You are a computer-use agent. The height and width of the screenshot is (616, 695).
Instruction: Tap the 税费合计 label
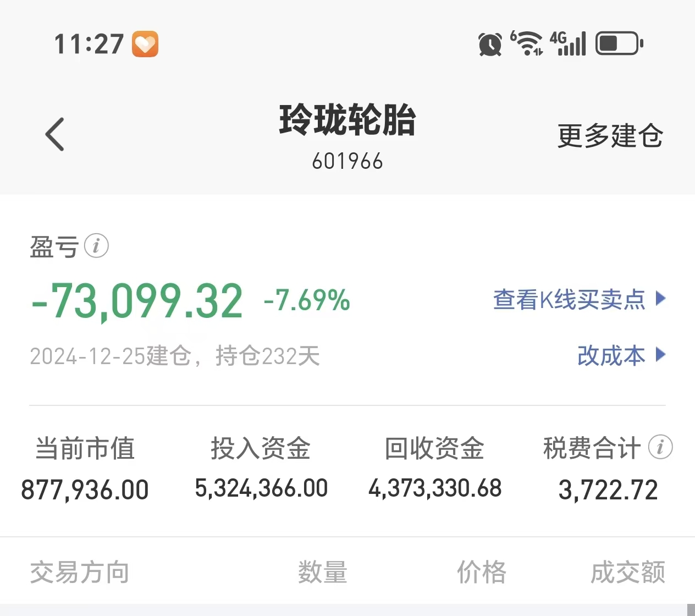[x=592, y=448]
